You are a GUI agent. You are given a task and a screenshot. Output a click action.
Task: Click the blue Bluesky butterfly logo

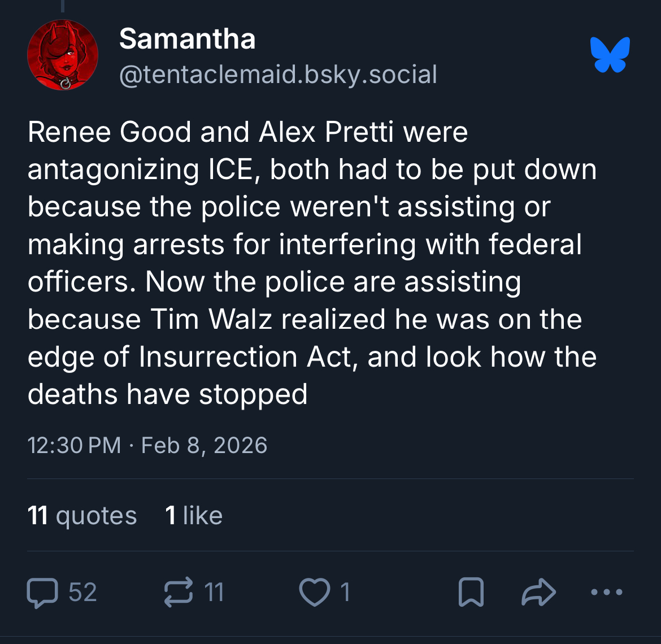click(610, 55)
